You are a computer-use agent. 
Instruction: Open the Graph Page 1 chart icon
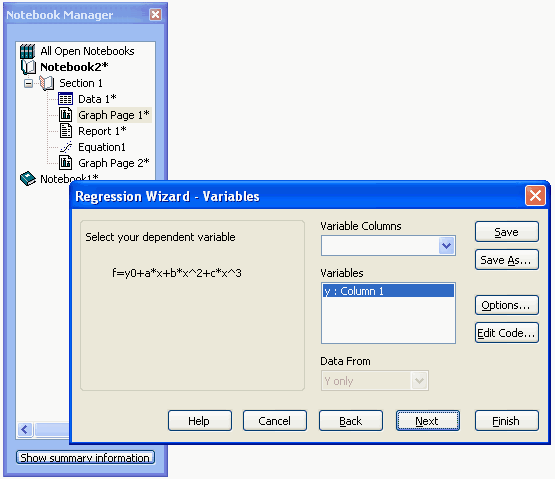coord(65,115)
